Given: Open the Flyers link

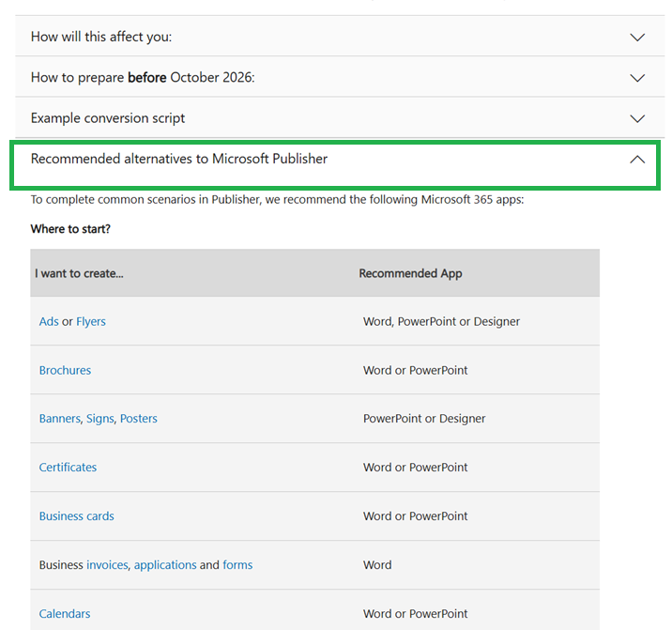Looking at the screenshot, I should point(91,321).
